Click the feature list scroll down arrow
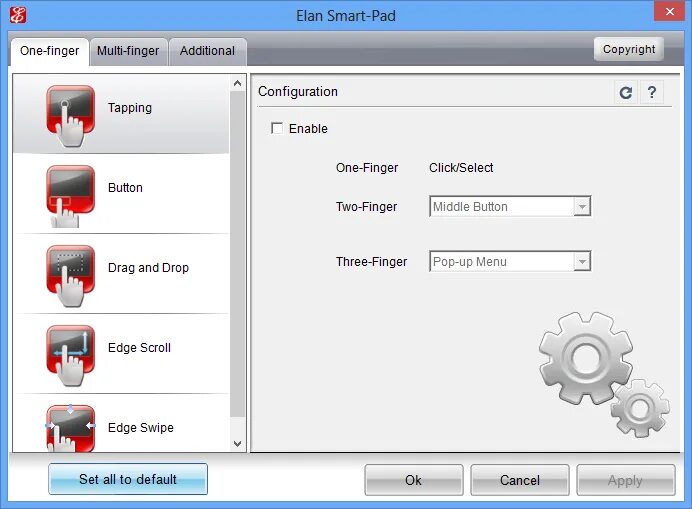This screenshot has height=509, width=692. pos(237,443)
